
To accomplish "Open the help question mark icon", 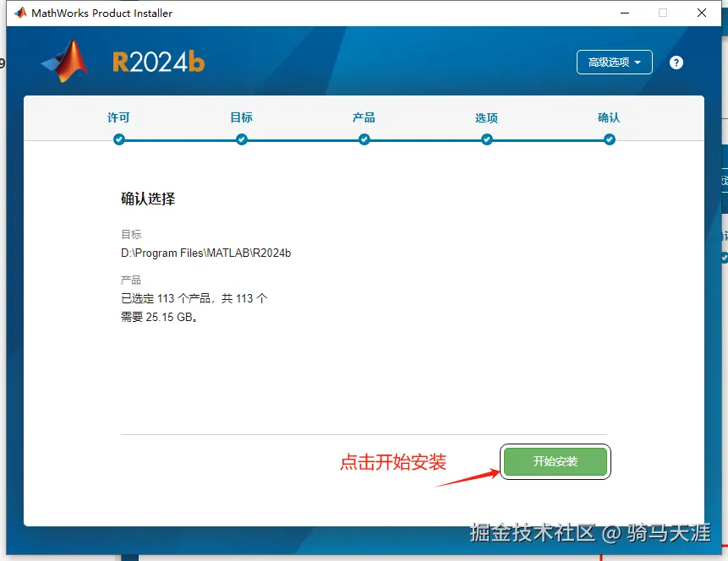I will tap(676, 63).
